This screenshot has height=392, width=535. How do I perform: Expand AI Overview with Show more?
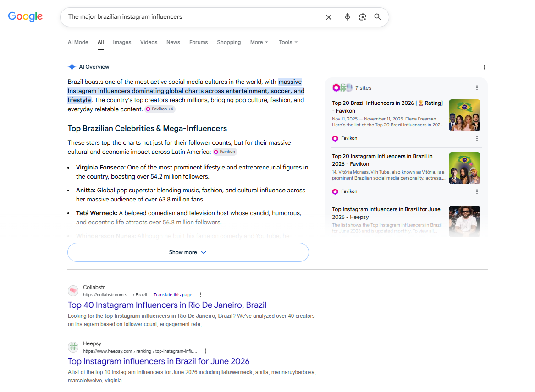pos(188,252)
